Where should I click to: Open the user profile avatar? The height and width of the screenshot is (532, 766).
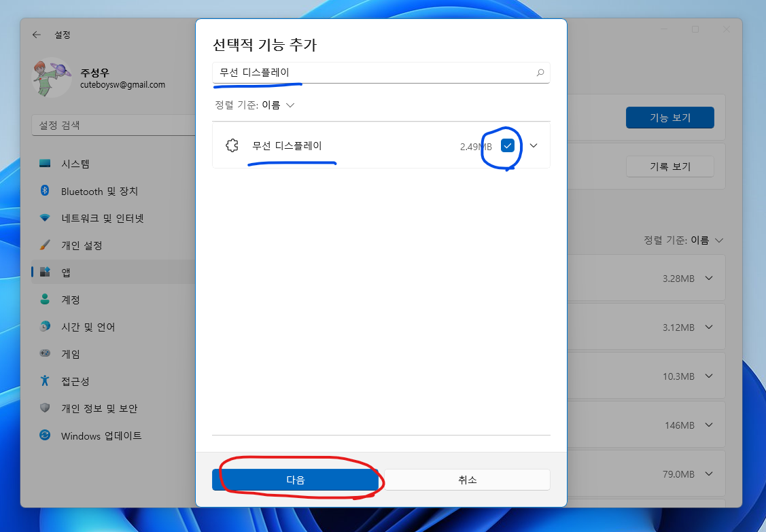click(52, 77)
